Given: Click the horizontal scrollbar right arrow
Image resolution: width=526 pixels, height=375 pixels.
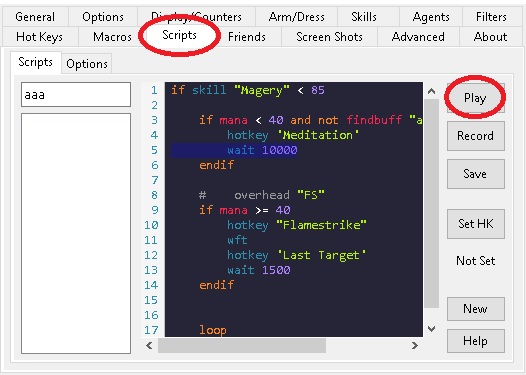Looking at the screenshot, I should (415, 345).
